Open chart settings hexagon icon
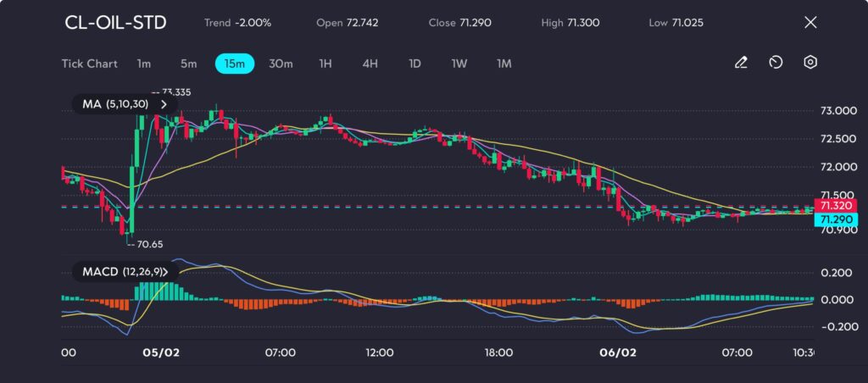This screenshot has height=383, width=868. point(810,63)
